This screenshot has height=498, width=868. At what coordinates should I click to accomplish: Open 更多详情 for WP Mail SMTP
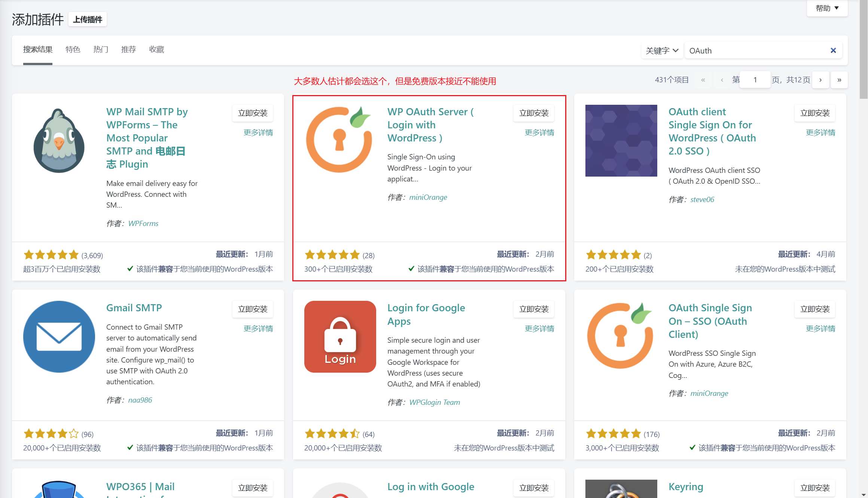[x=258, y=132]
